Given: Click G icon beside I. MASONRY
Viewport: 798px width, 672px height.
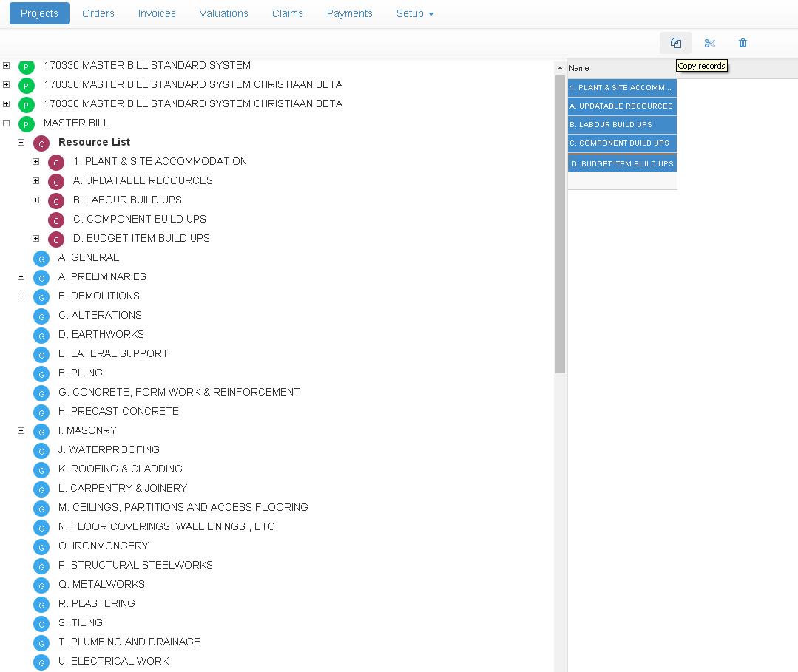Looking at the screenshot, I should [x=41, y=432].
